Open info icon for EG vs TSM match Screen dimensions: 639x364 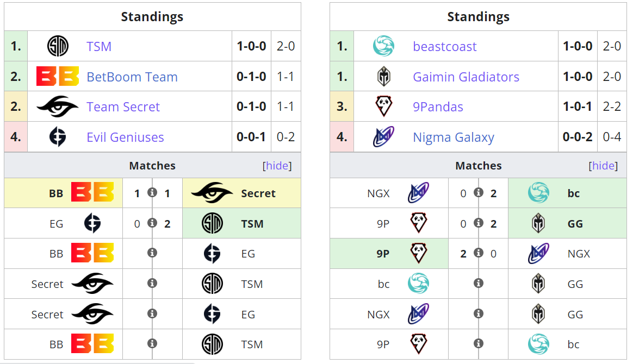point(152,223)
